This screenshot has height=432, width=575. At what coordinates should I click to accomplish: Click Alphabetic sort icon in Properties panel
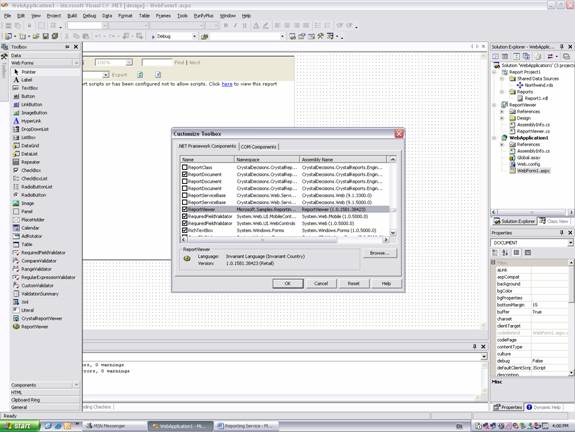pyautogui.click(x=505, y=252)
